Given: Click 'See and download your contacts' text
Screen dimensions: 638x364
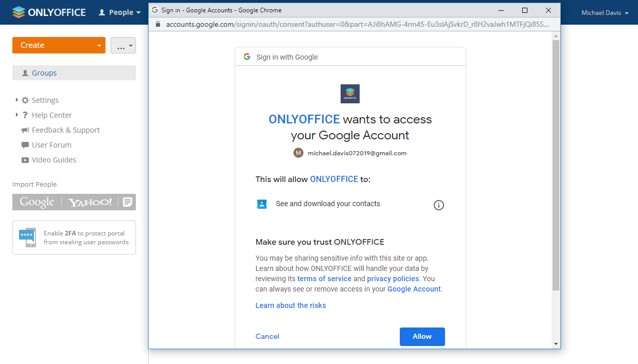Looking at the screenshot, I should click(x=328, y=204).
